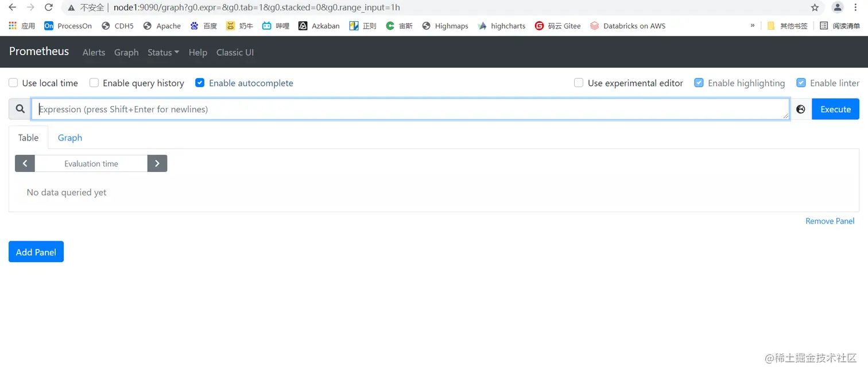Open the Apache bookmark
868x375 pixels.
tap(162, 26)
